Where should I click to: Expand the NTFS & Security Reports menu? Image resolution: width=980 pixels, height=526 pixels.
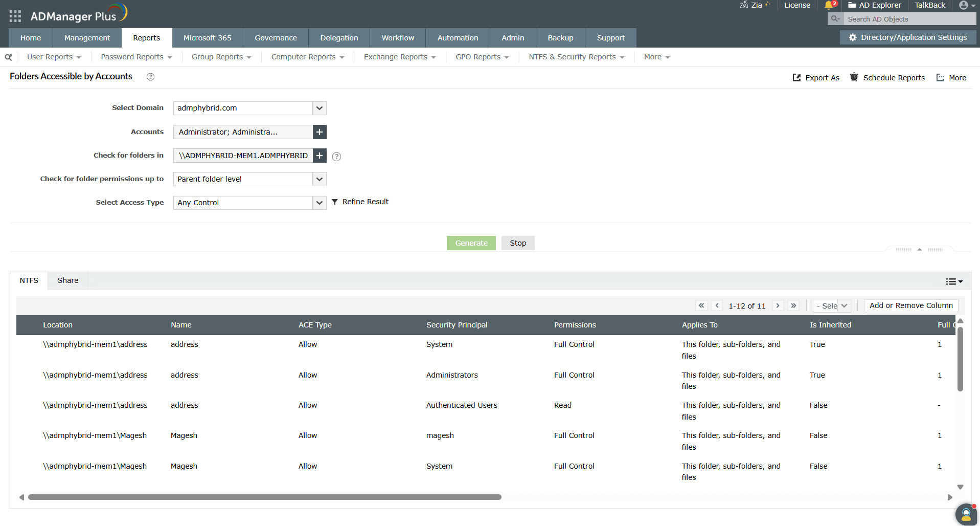[x=577, y=57]
